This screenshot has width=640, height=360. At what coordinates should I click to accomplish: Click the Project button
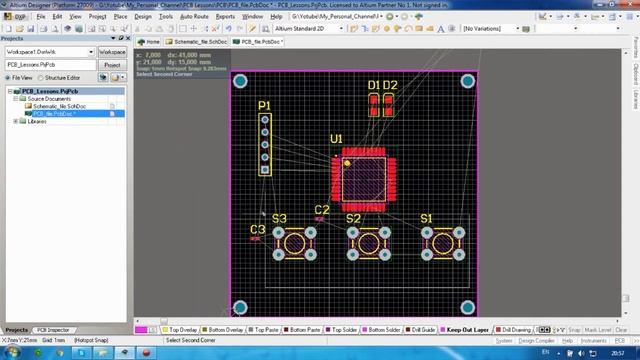click(112, 65)
